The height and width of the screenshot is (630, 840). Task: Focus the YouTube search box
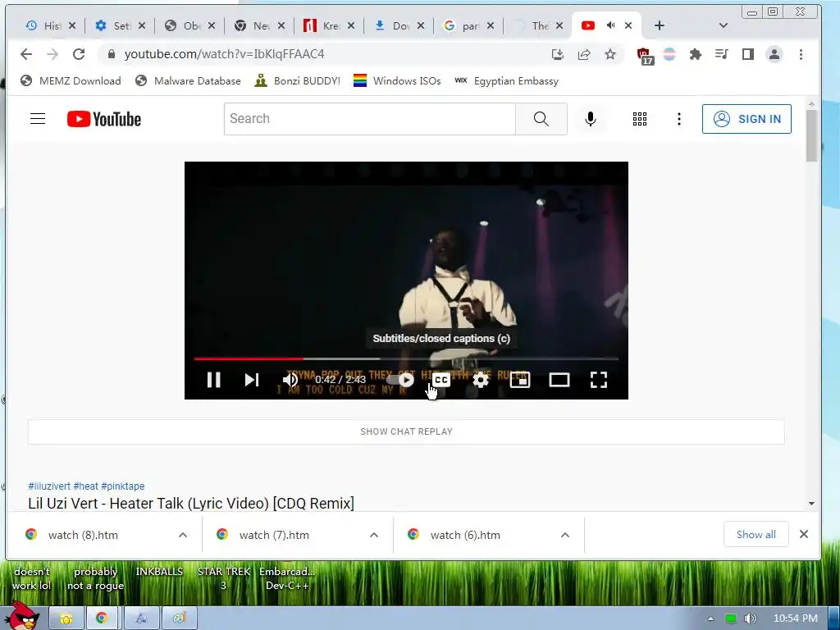point(370,119)
